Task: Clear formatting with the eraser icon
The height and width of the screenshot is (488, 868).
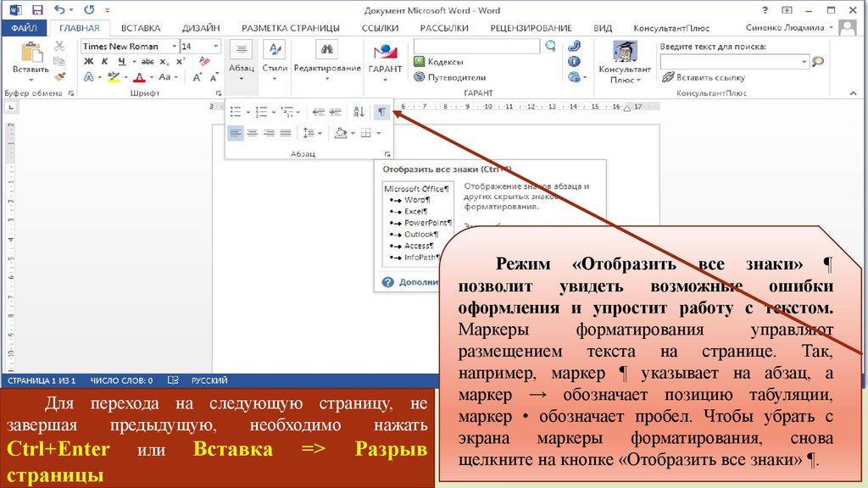Action: point(204,61)
